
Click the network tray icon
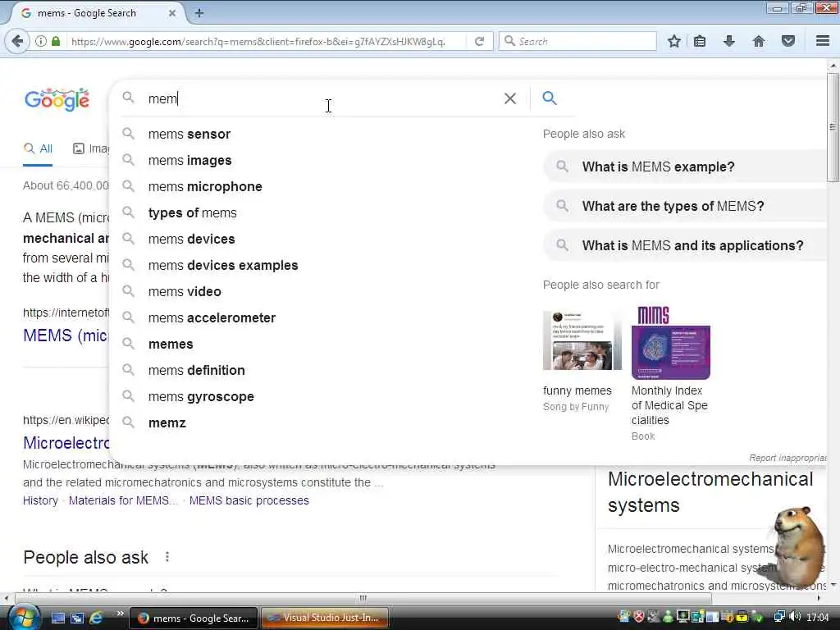pyautogui.click(x=779, y=617)
